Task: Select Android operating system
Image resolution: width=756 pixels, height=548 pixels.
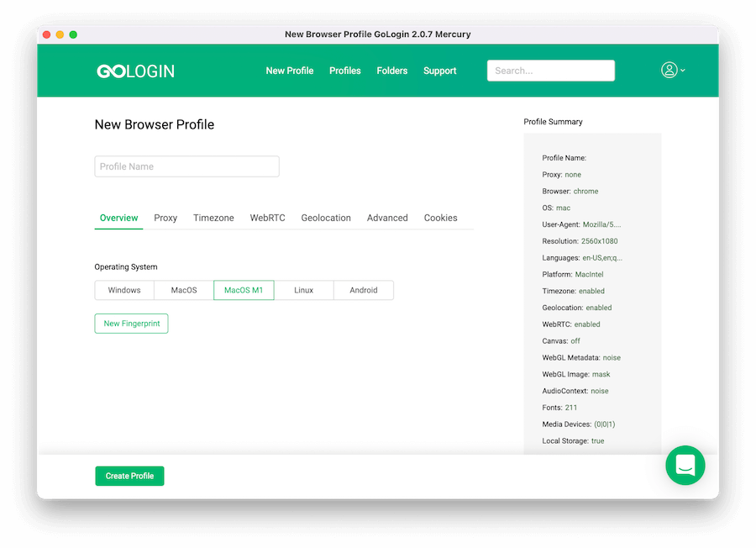Action: click(364, 290)
